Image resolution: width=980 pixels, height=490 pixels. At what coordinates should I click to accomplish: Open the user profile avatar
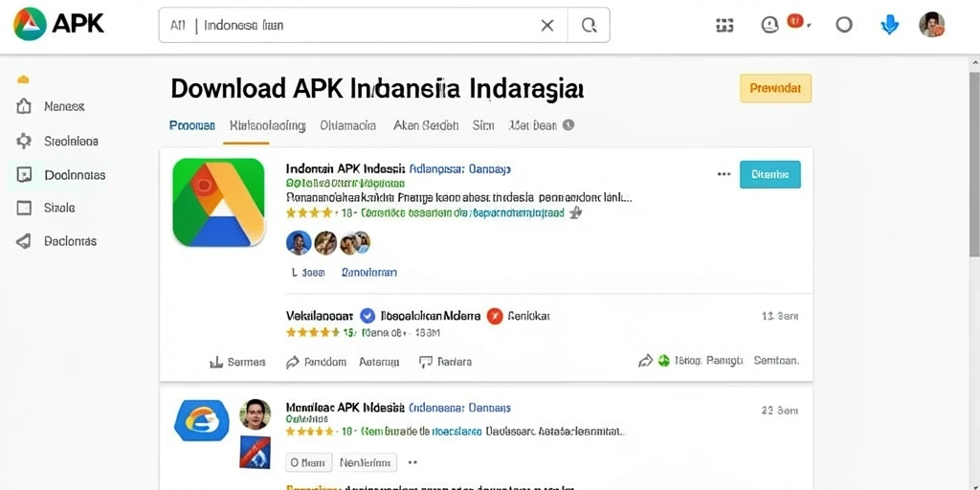pyautogui.click(x=931, y=25)
